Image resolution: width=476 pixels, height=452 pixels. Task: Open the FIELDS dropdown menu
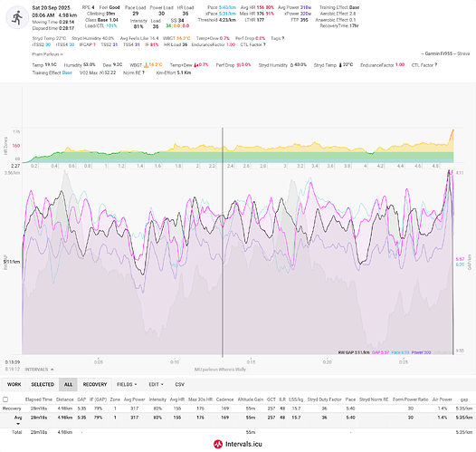127,385
